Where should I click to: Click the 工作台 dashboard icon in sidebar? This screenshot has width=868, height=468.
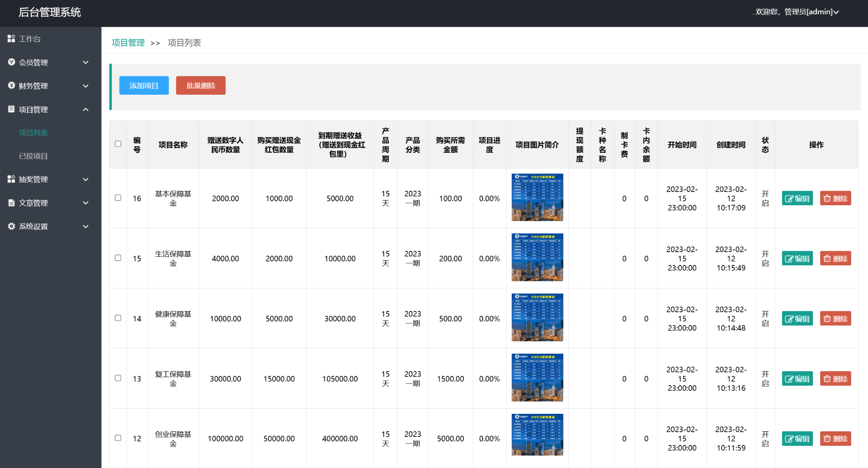[x=12, y=39]
